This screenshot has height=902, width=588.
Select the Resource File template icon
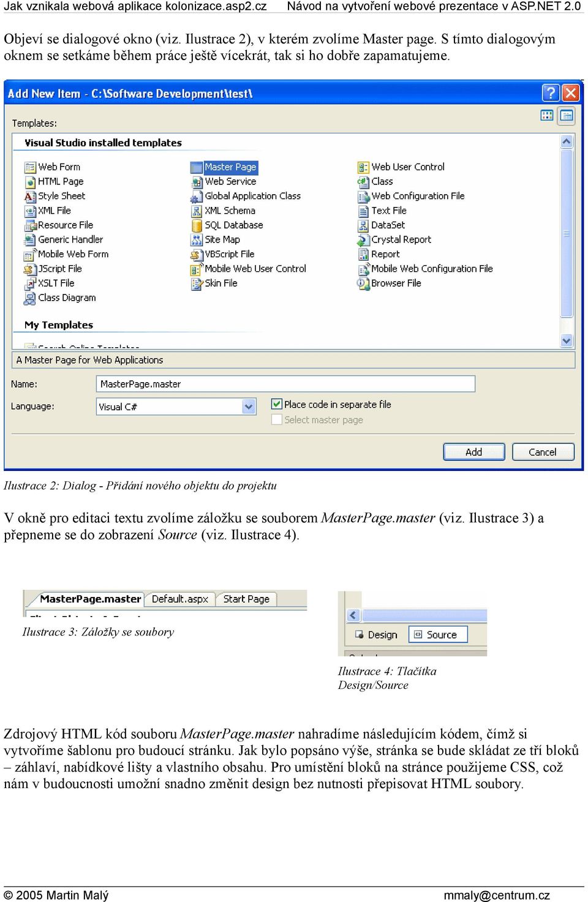tap(30, 225)
